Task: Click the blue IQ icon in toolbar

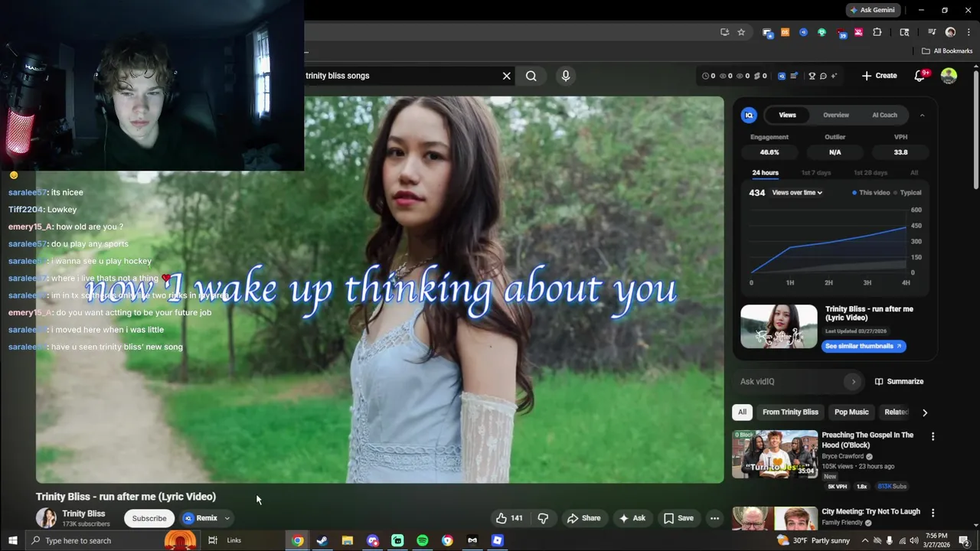Action: pos(781,76)
